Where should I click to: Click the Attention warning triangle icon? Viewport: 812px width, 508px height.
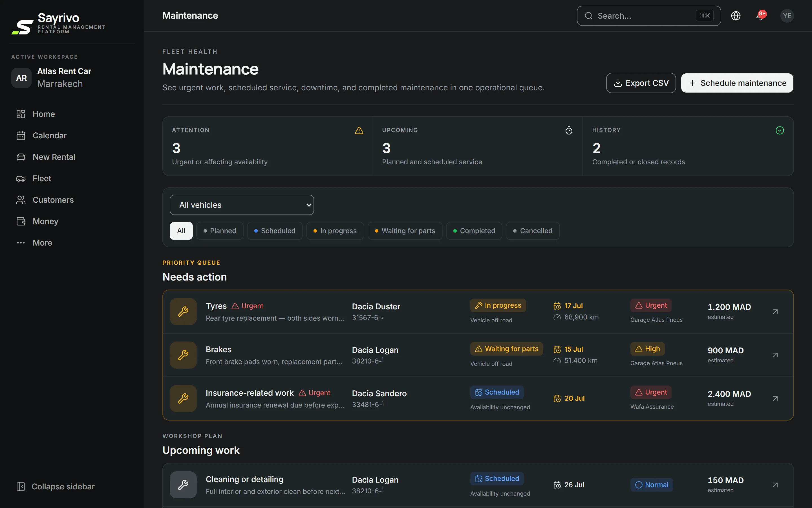359,130
